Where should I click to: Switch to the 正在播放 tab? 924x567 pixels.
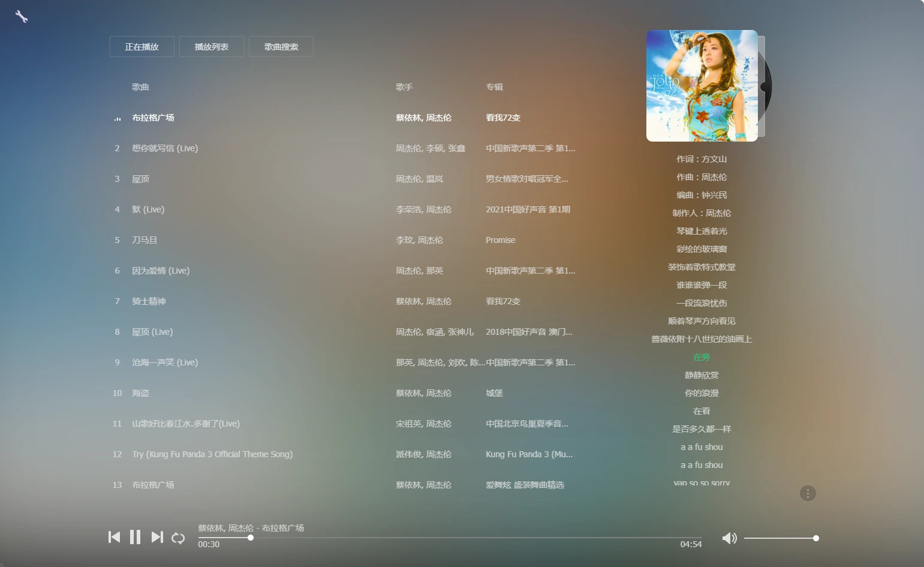(x=142, y=47)
